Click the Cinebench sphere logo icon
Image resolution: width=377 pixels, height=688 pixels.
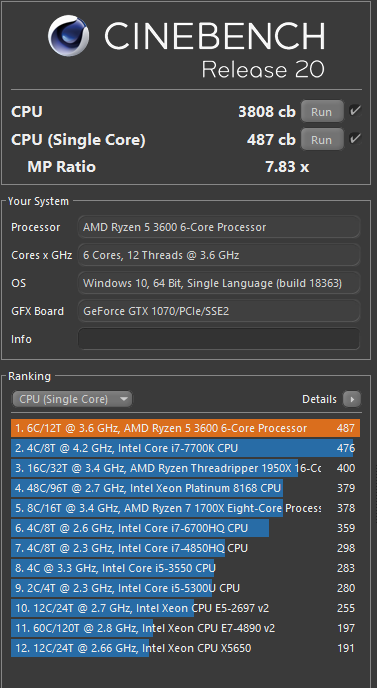coord(68,36)
